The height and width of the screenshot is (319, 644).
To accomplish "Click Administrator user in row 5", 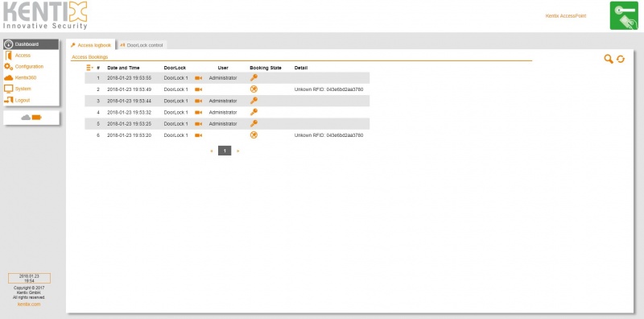I will [223, 124].
